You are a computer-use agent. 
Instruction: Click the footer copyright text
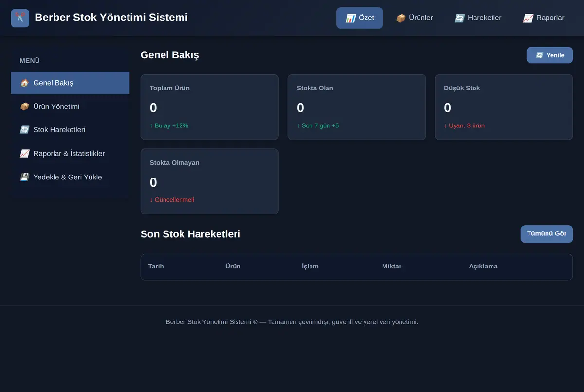[x=292, y=322]
